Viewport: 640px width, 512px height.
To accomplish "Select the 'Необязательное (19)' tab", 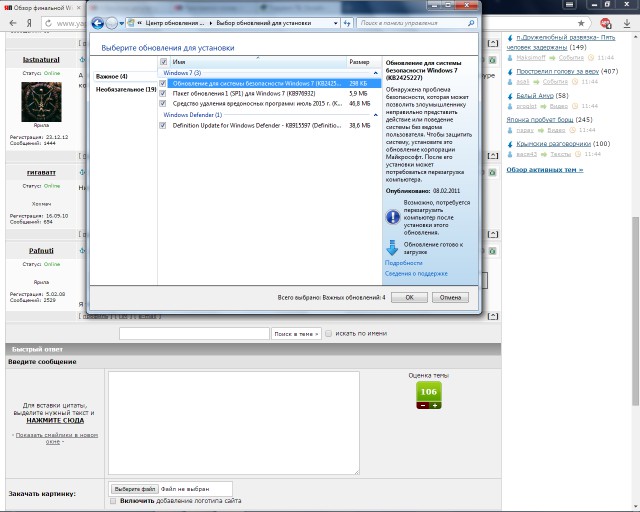I will (126, 89).
